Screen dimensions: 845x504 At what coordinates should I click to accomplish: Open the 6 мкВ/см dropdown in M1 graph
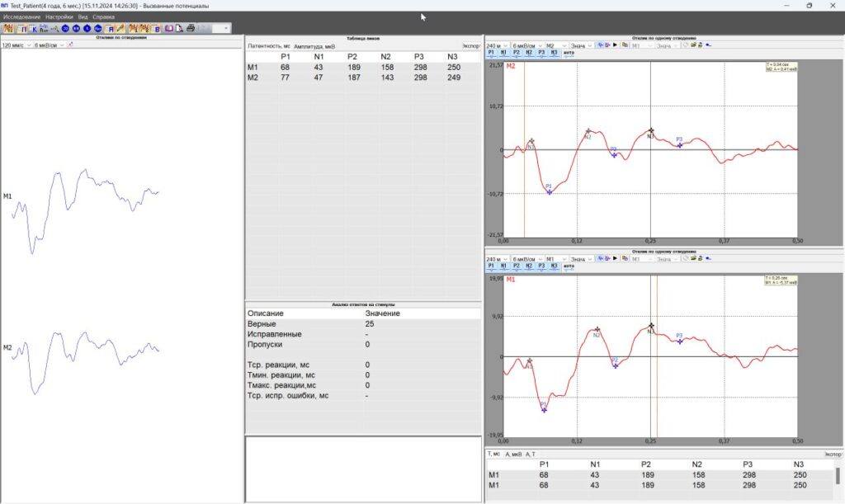point(526,259)
